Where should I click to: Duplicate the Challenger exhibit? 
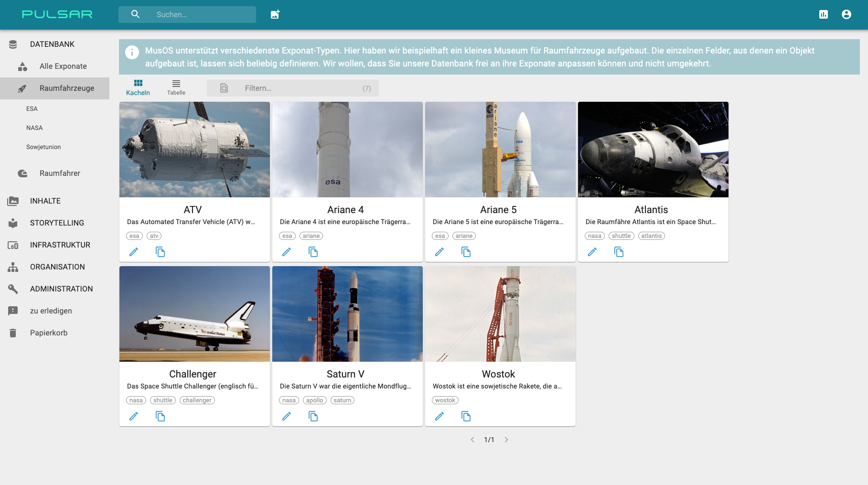click(161, 416)
